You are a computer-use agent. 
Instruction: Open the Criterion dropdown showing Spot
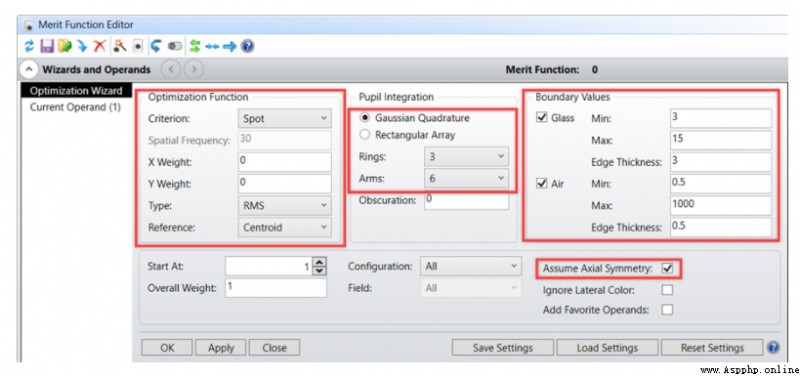click(284, 118)
